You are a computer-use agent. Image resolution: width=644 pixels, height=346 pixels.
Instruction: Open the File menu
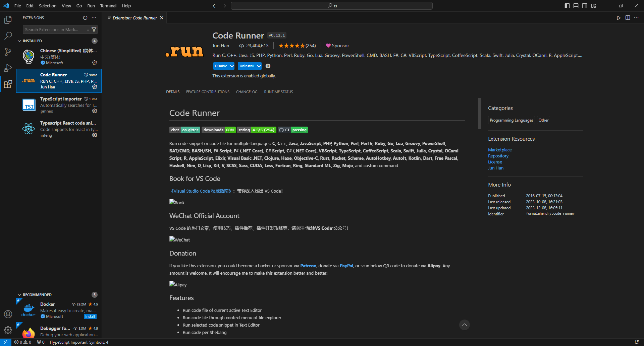tap(18, 6)
